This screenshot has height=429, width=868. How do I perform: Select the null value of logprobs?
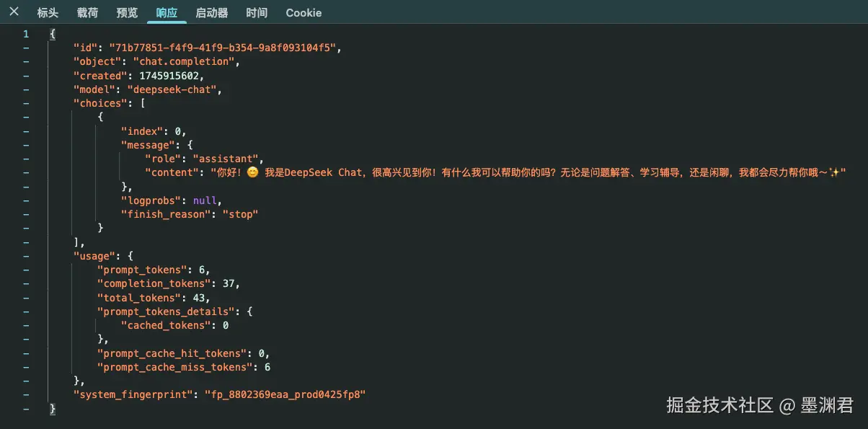point(205,200)
